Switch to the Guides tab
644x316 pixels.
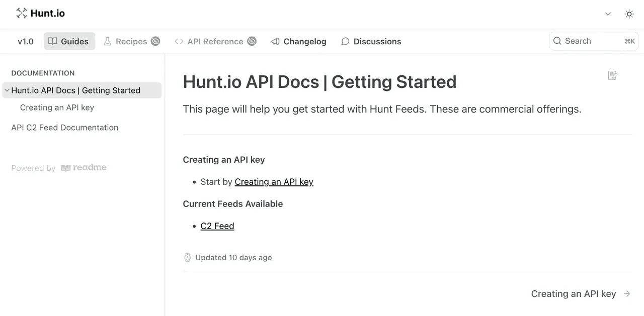pos(69,41)
